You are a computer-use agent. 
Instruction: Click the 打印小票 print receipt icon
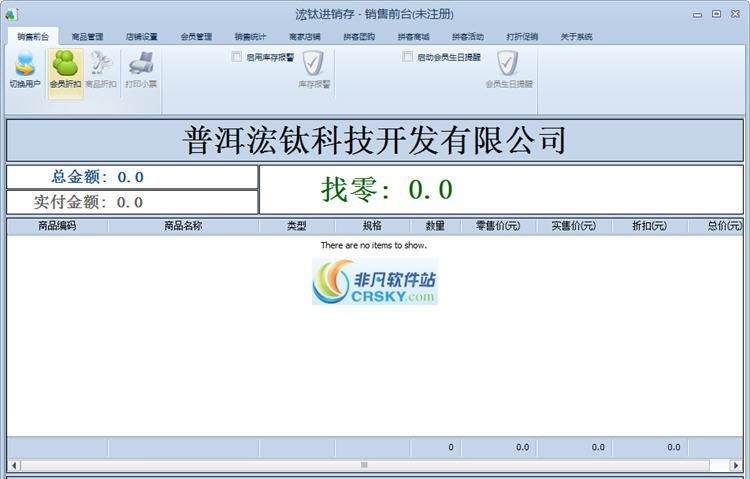click(141, 70)
